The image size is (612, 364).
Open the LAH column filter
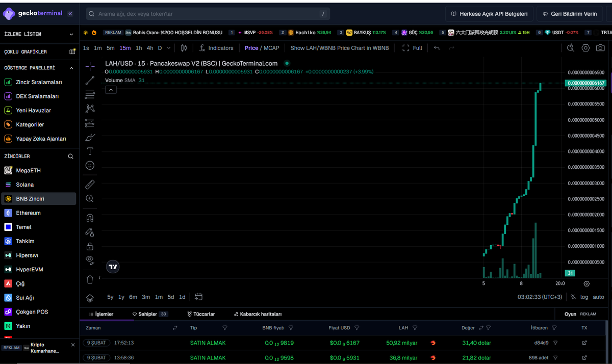pos(415,328)
